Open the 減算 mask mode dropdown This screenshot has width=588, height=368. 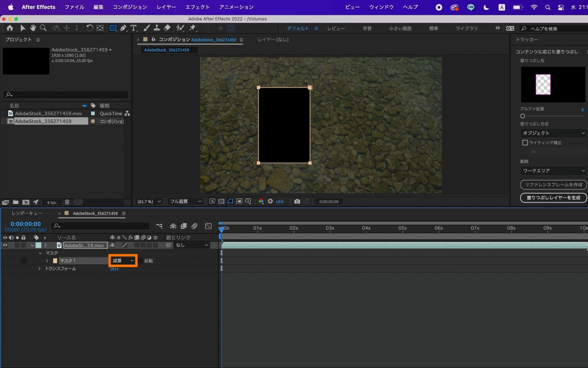[x=123, y=261]
